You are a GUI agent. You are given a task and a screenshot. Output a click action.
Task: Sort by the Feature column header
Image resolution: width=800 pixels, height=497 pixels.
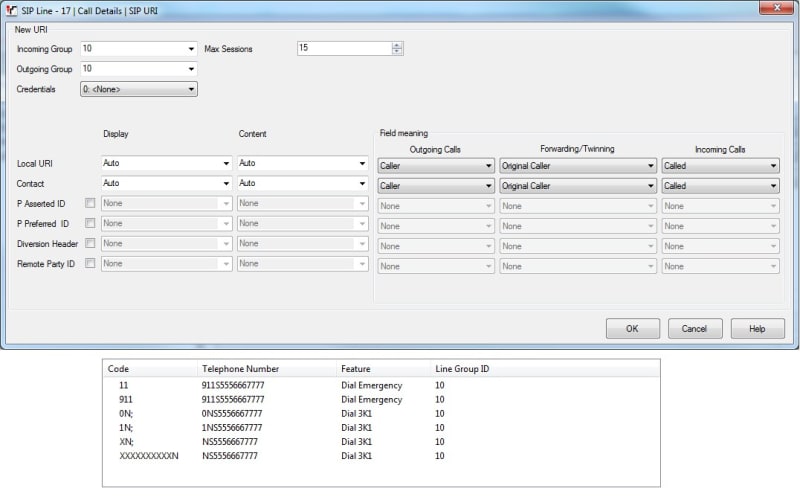(384, 368)
